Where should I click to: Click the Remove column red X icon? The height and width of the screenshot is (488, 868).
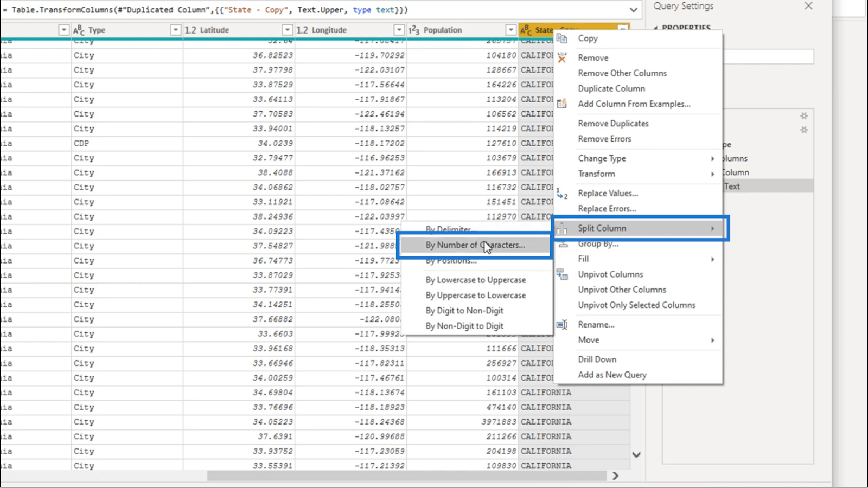(x=562, y=58)
